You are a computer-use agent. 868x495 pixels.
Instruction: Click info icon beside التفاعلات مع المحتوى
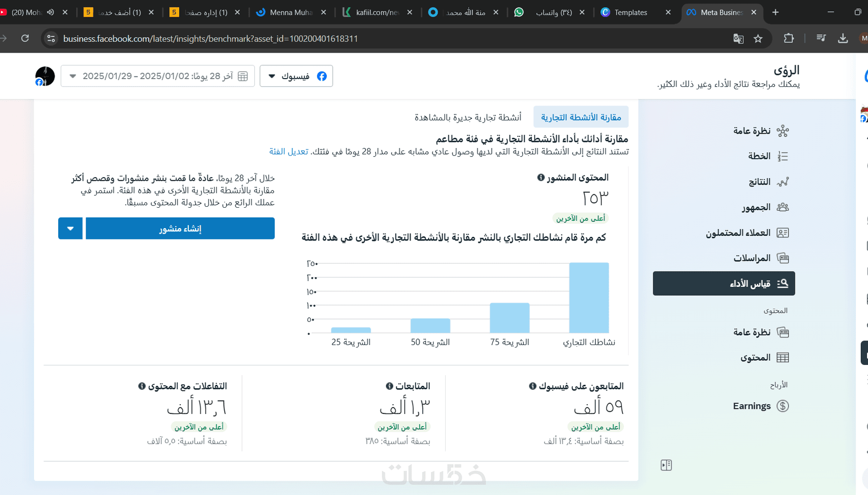(142, 386)
